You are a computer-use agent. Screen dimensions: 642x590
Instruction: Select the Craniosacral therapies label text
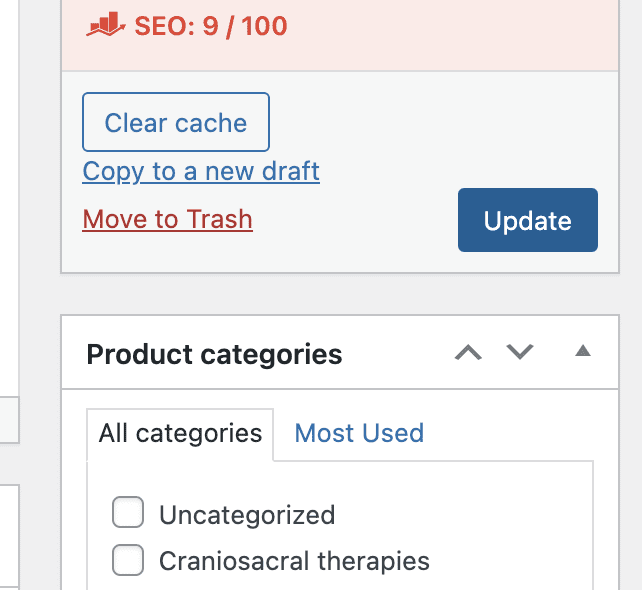tap(294, 561)
